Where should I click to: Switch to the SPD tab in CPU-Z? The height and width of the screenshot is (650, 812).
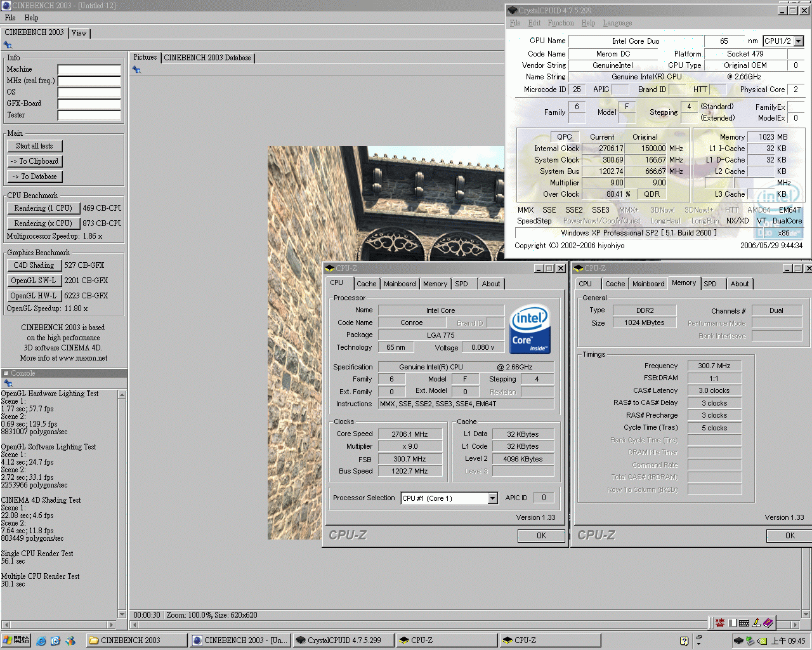462,284
